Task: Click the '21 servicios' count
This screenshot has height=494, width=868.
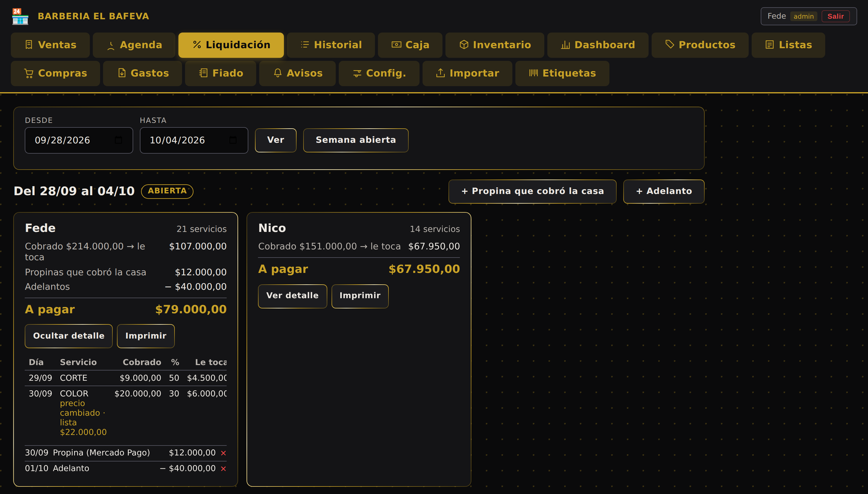Action: (x=202, y=229)
